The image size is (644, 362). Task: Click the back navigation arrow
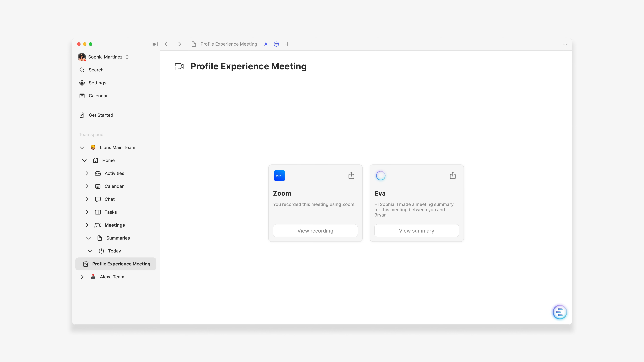click(x=166, y=44)
